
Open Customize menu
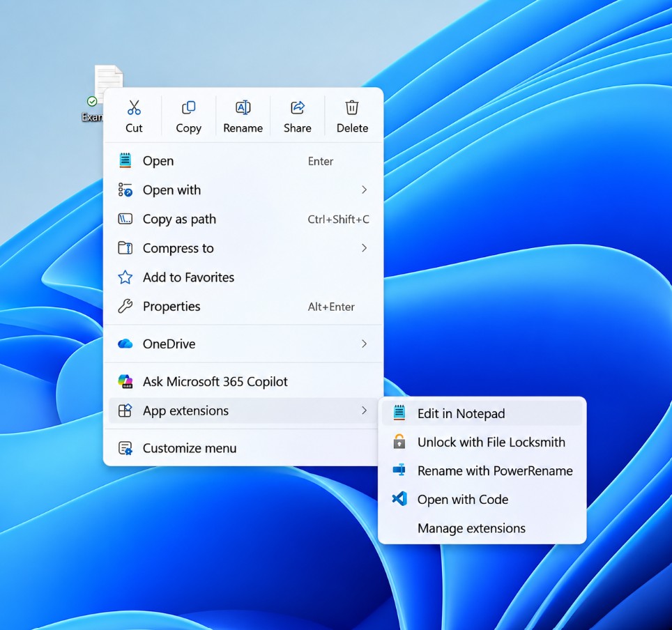[243, 448]
